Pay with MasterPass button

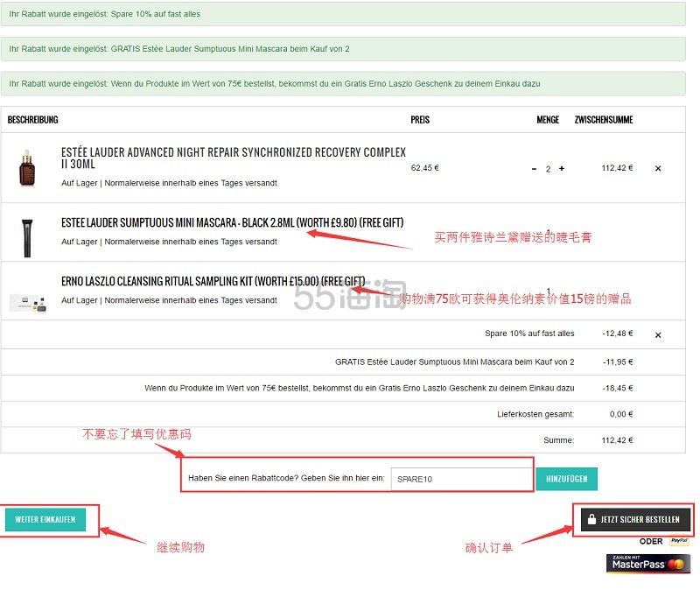click(648, 564)
